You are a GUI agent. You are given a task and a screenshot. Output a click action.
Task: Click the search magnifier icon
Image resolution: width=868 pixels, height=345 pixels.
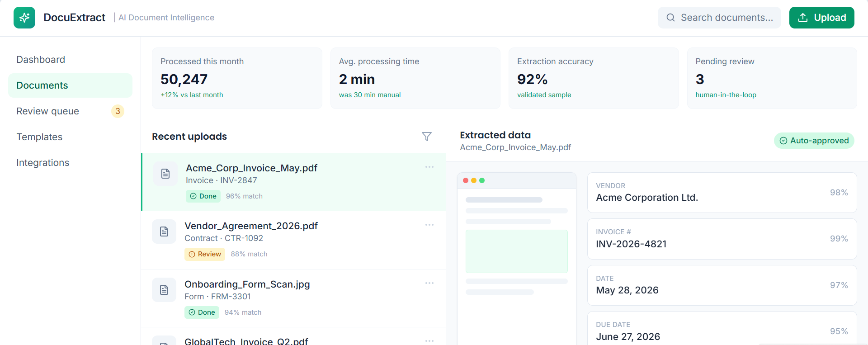670,18
